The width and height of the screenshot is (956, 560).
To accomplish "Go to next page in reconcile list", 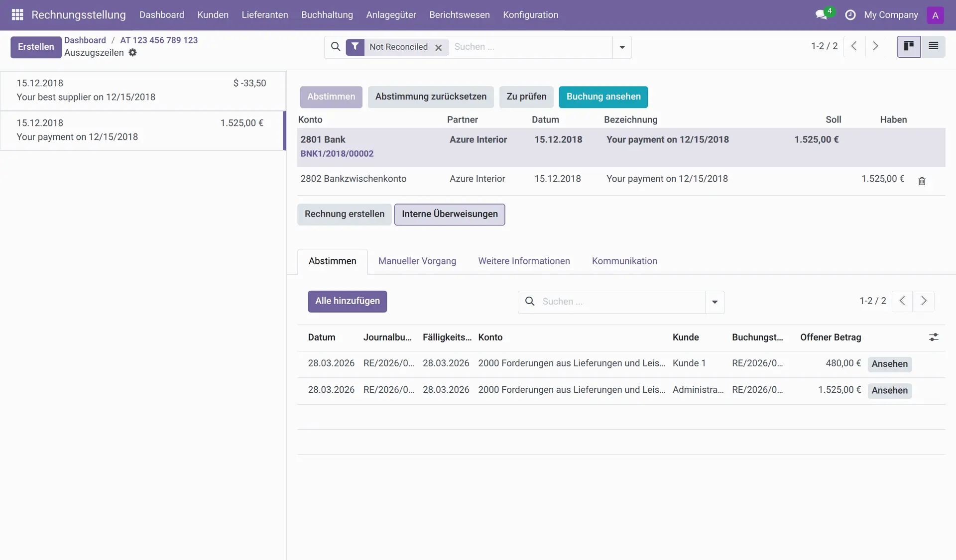I will [x=924, y=301].
